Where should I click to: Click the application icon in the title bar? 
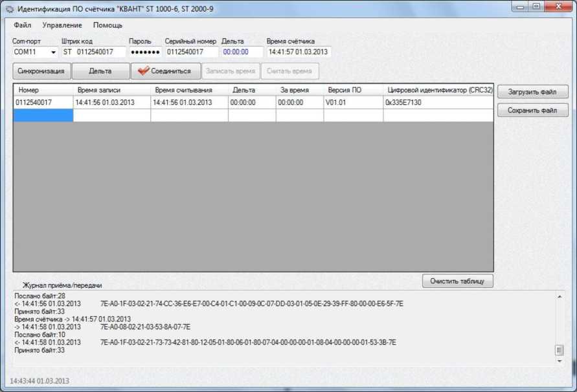pos(10,8)
